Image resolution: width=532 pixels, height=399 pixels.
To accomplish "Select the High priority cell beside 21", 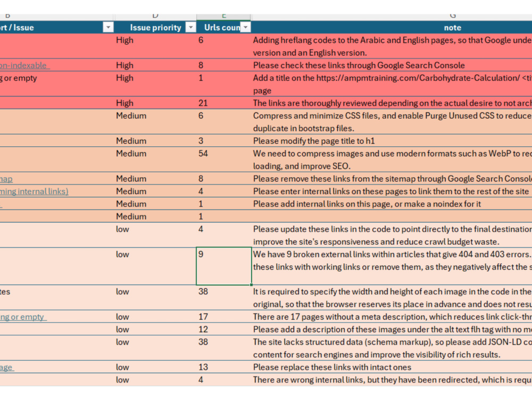I will 155,103.
